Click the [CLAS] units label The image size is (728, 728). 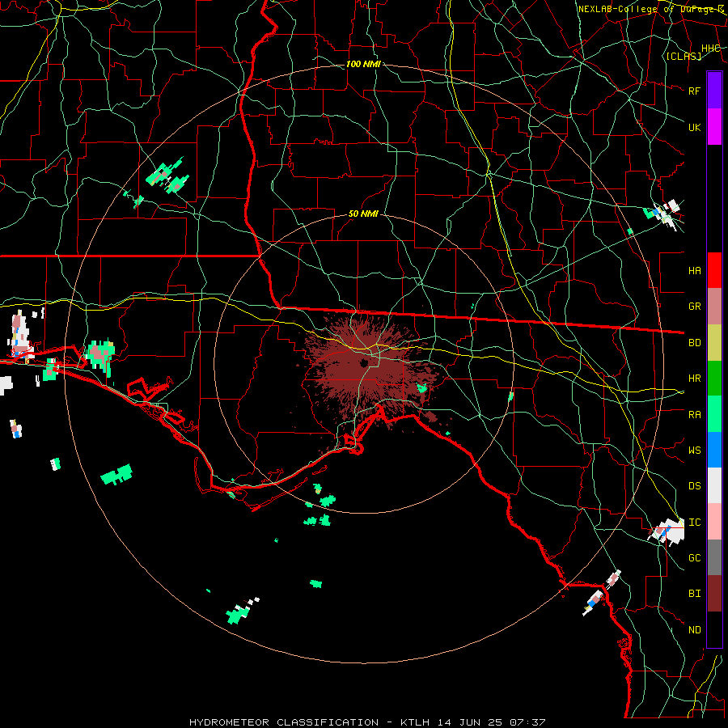click(x=684, y=56)
